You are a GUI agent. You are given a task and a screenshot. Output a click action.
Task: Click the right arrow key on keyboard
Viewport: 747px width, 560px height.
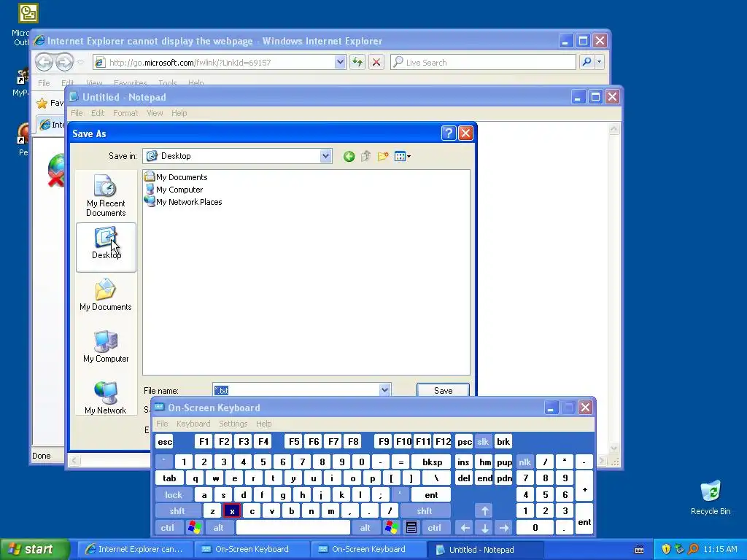(503, 528)
